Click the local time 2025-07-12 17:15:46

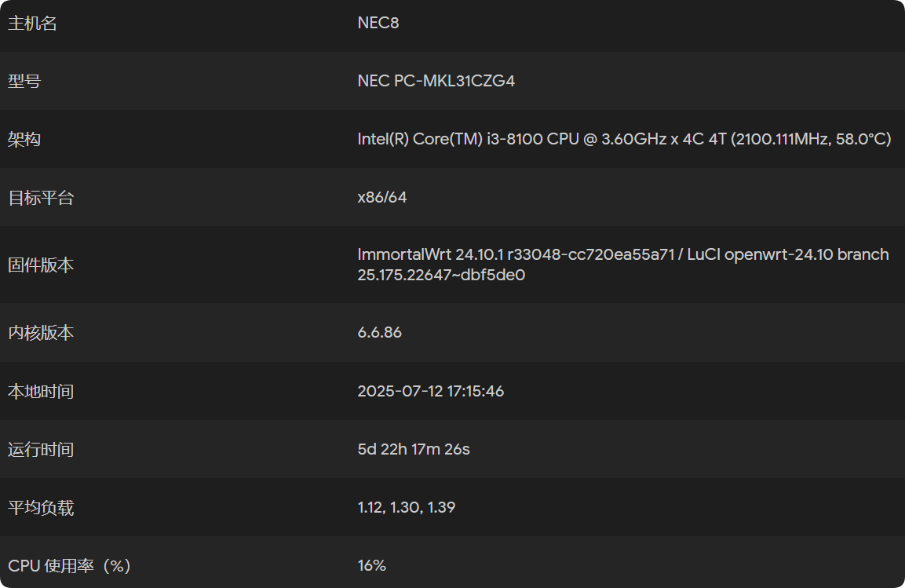pos(430,391)
